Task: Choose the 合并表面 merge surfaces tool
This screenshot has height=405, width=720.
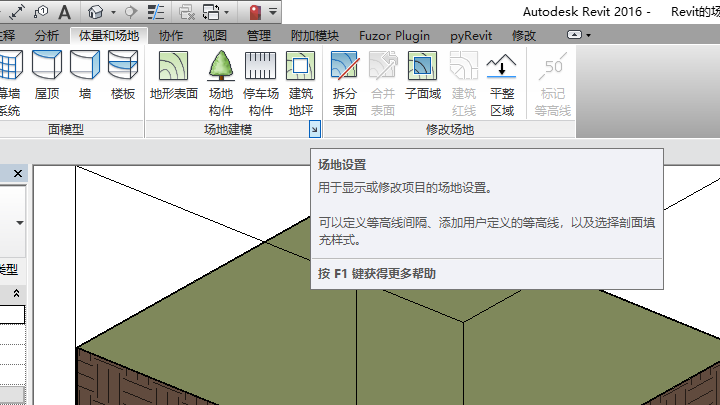Action: point(382,83)
